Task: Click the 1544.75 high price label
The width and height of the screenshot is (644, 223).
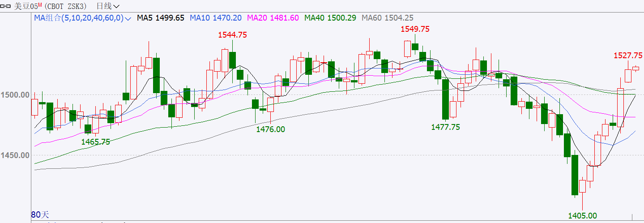Action: click(x=232, y=35)
